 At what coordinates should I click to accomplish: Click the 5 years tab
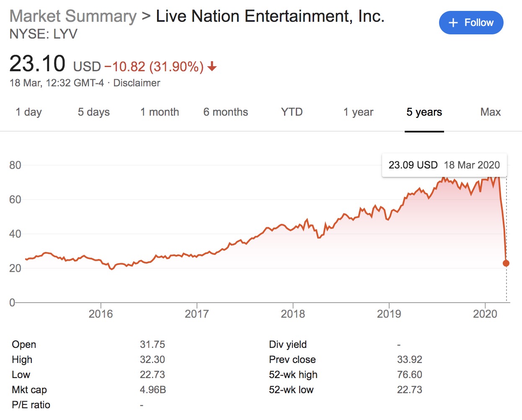(424, 112)
